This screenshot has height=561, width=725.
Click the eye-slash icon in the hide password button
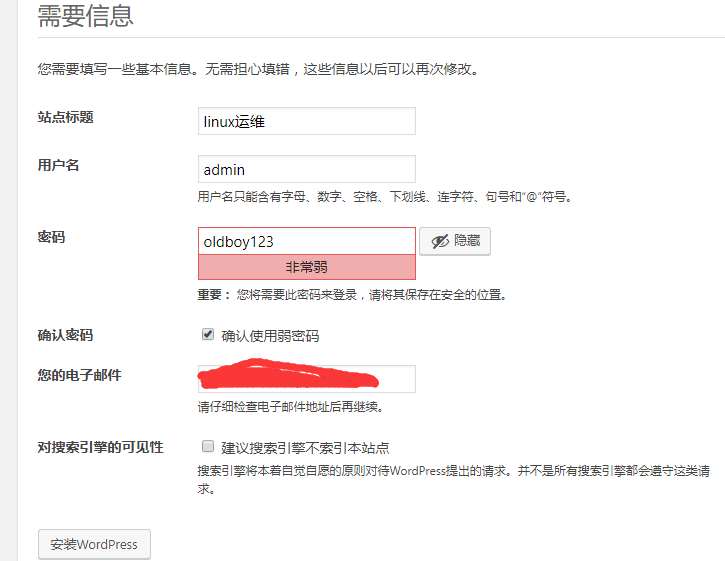pos(440,241)
